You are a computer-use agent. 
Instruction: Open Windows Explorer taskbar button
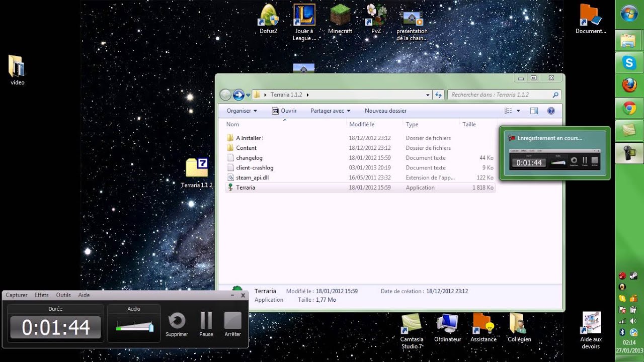pos(629,40)
